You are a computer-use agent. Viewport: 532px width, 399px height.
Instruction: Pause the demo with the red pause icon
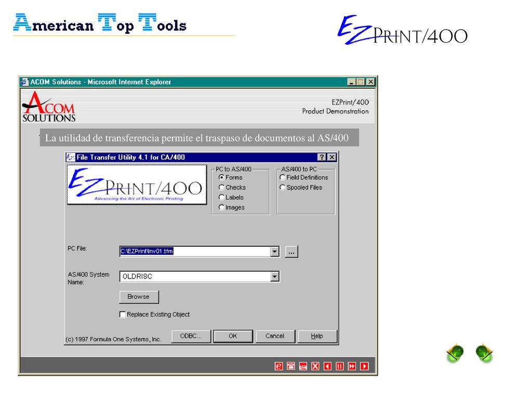(340, 366)
